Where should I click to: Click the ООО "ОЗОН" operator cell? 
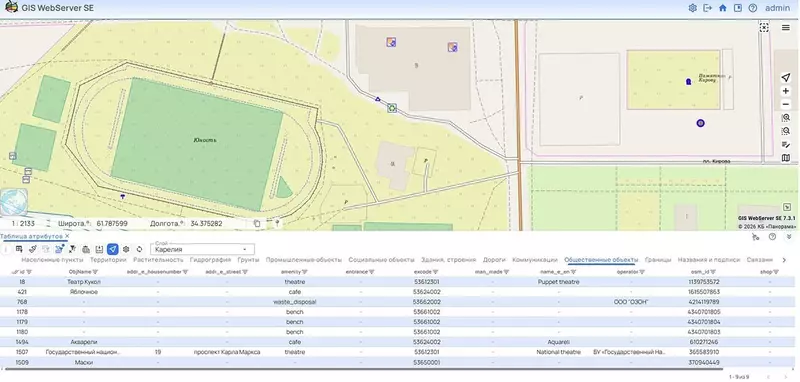click(631, 302)
